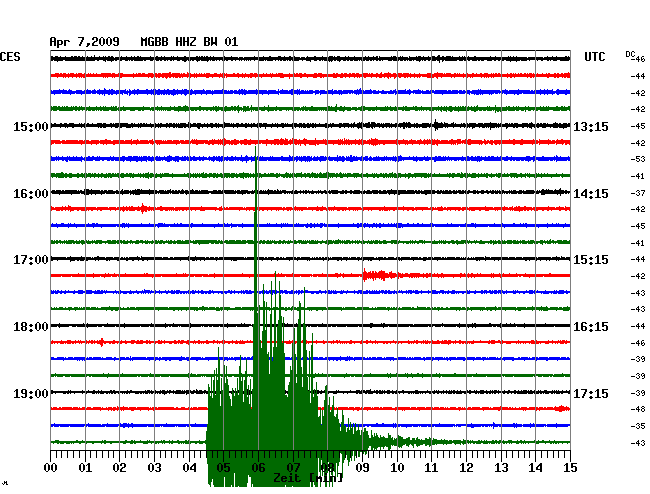Select the "16:00" local time label
Screen dimensions: 650x494
point(31,194)
